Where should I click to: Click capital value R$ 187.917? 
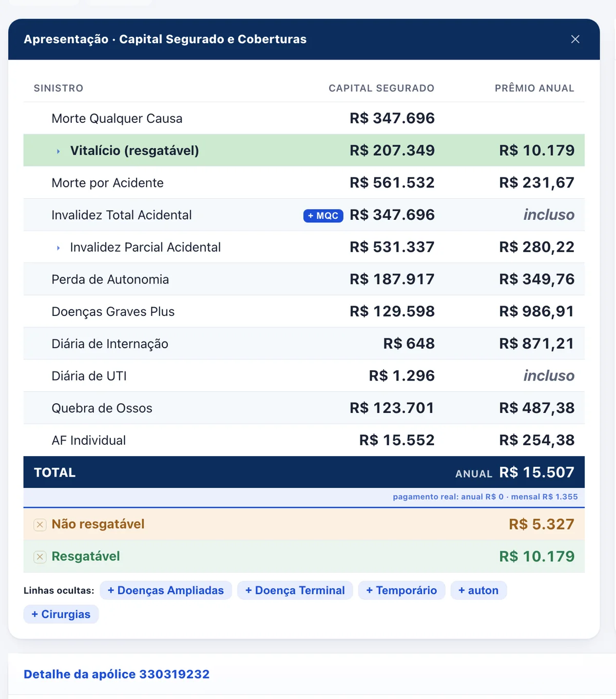point(392,279)
